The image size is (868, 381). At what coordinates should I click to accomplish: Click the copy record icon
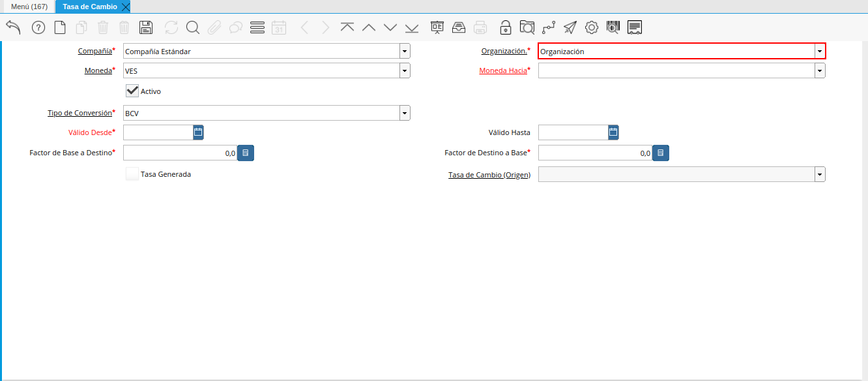(x=81, y=27)
